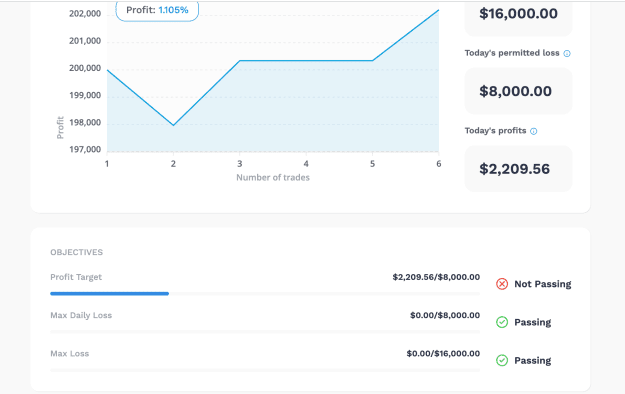Click the 197,000 y-axis label
625x394 pixels.
pos(85,150)
